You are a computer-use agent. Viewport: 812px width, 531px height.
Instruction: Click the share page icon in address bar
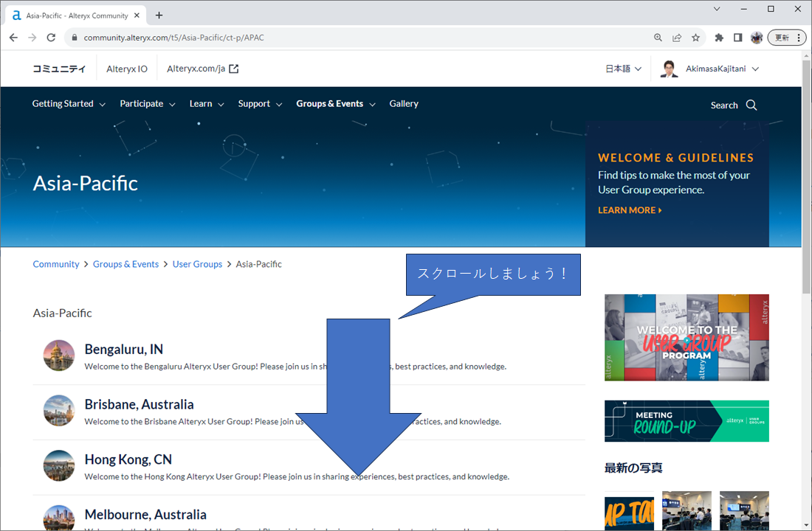677,38
